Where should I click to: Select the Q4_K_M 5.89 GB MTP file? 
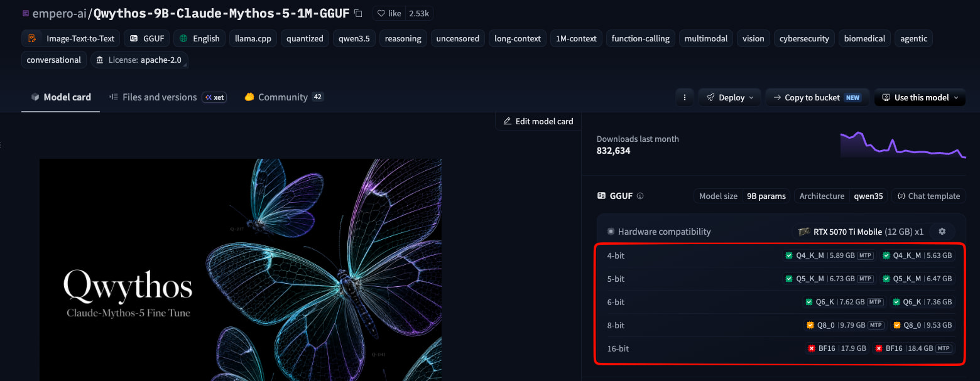[x=829, y=255]
